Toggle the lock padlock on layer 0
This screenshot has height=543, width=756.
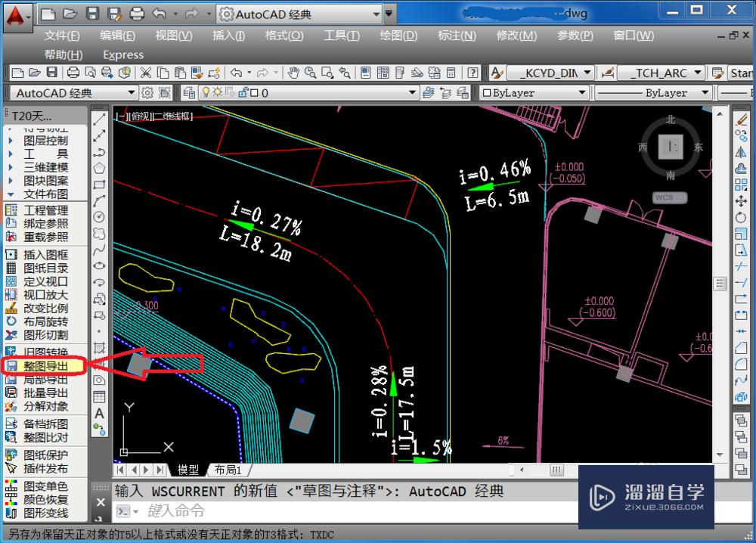point(243,92)
